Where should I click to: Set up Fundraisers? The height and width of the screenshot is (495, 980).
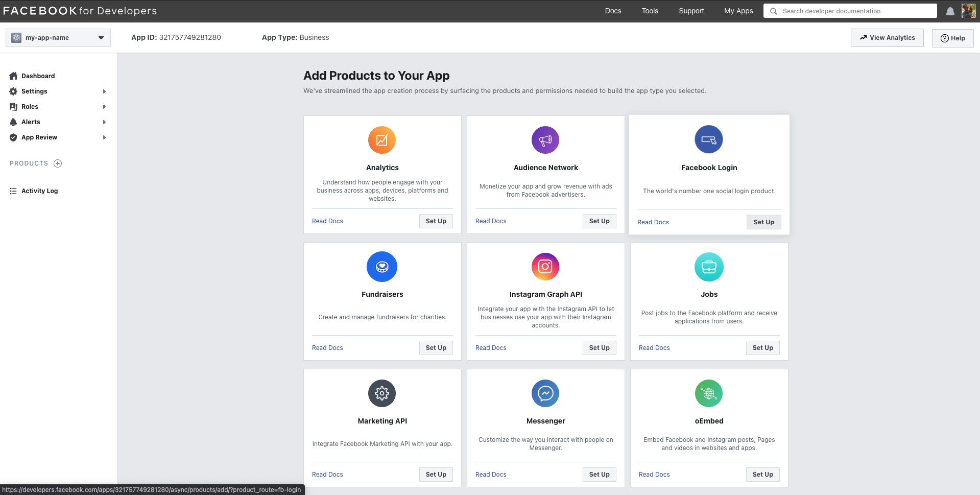click(436, 348)
